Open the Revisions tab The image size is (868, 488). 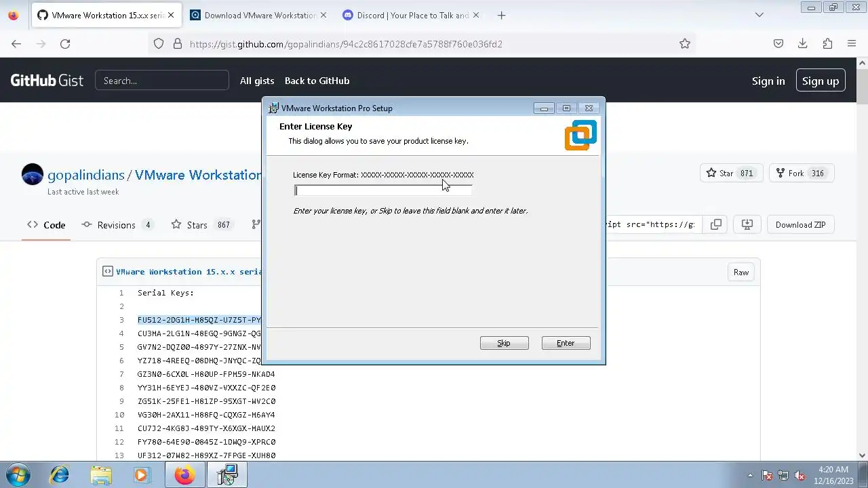117,225
